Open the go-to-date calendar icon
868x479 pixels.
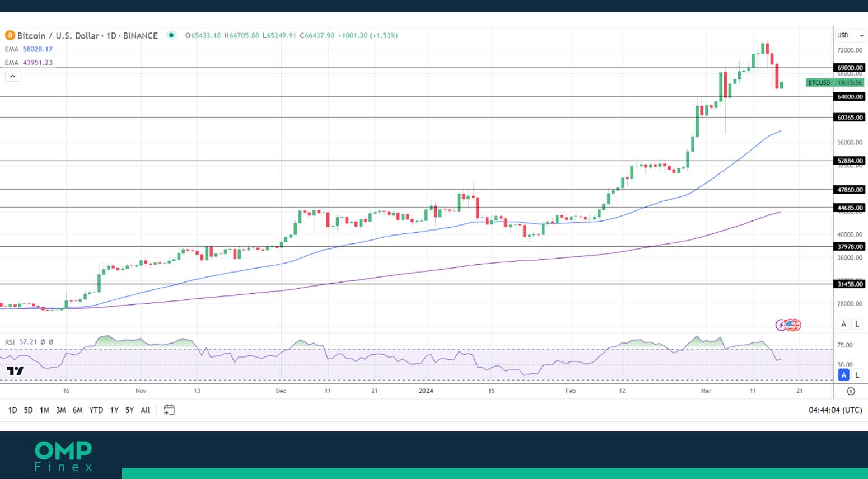tap(169, 410)
